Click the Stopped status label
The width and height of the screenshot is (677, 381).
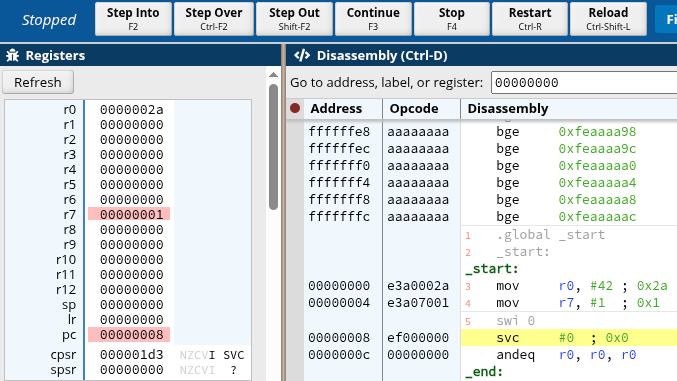tap(49, 20)
